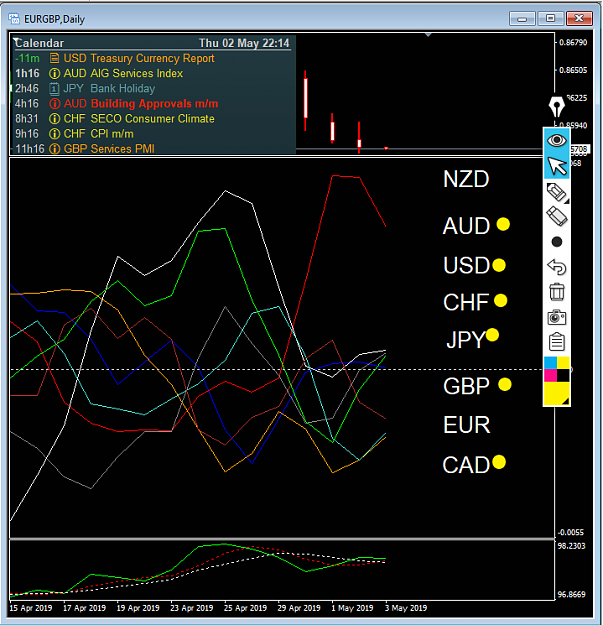Click the chart shift triangle marker at top

pyautogui.click(x=428, y=35)
